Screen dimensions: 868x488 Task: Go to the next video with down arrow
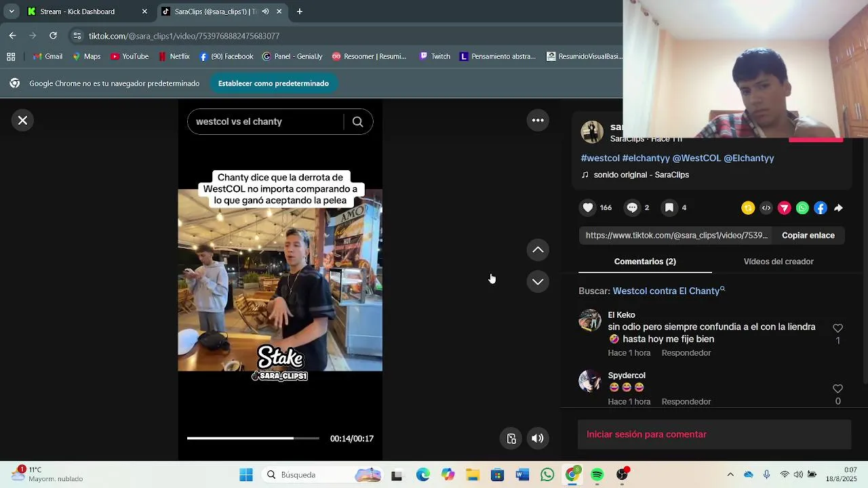(538, 281)
